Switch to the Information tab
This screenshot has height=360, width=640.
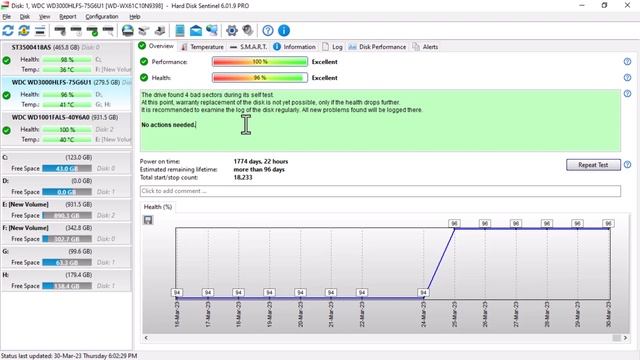click(294, 47)
